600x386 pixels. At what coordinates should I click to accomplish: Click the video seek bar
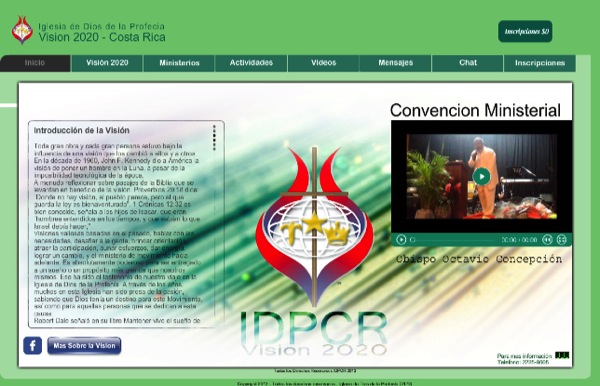pos(453,240)
